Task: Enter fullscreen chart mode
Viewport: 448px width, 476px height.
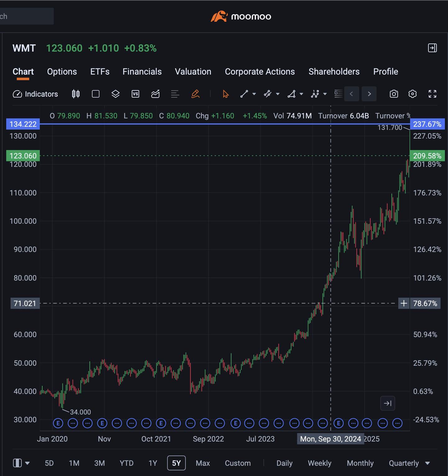Action: click(432, 94)
